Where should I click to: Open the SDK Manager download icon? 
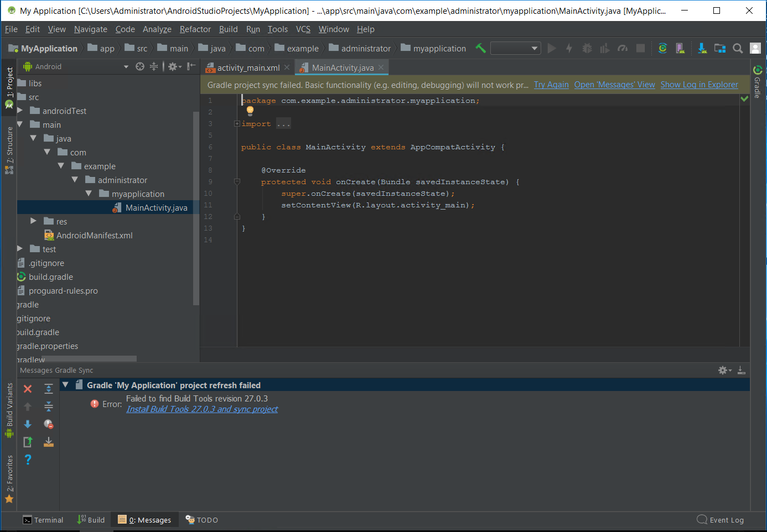[702, 48]
